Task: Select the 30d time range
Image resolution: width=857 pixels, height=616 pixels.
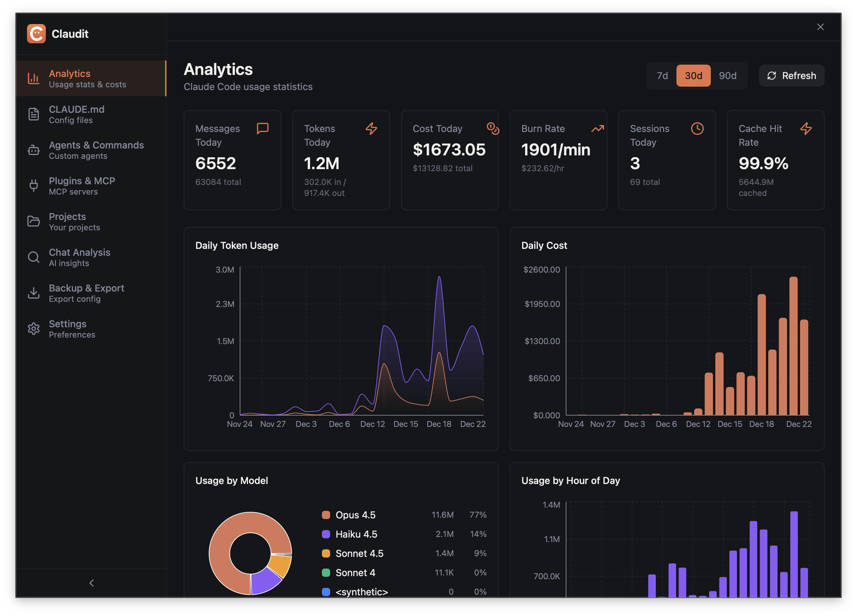Action: point(693,76)
